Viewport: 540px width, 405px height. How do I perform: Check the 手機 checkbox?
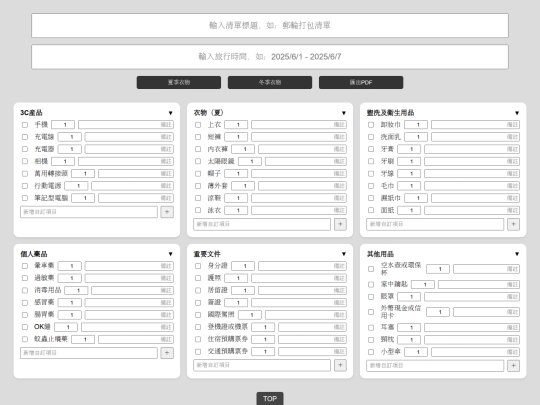[25, 125]
